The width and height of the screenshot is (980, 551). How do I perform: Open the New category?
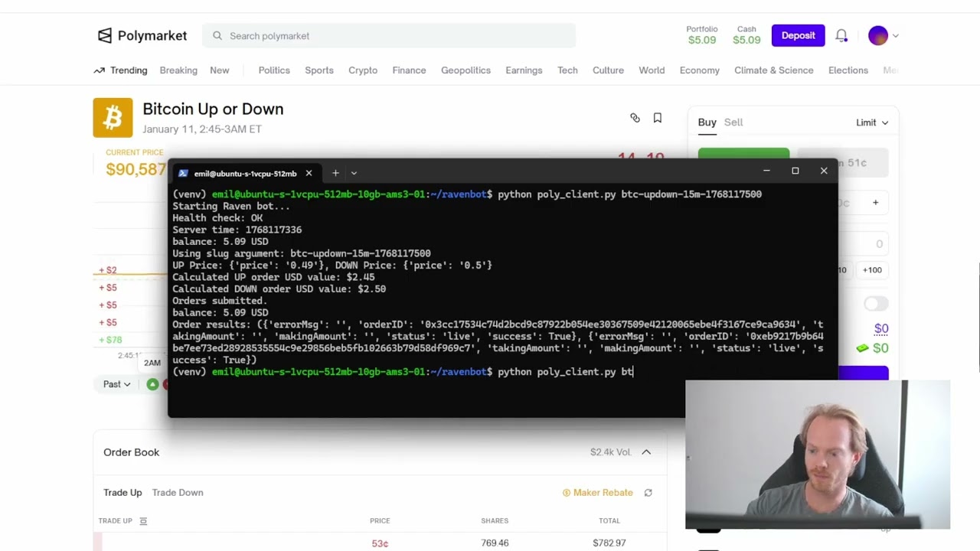coord(220,70)
